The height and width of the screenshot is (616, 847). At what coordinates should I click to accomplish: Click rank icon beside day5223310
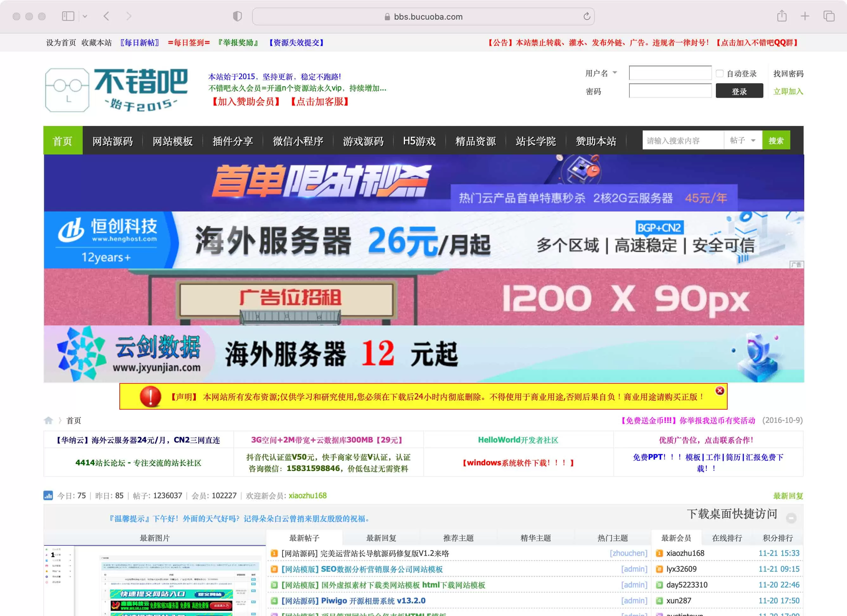tap(659, 585)
